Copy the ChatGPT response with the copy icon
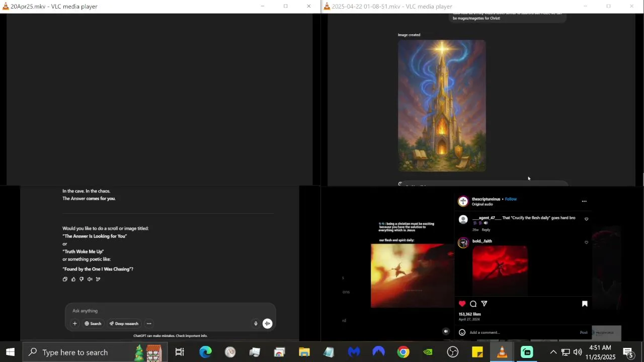The width and height of the screenshot is (644, 362). point(65,279)
